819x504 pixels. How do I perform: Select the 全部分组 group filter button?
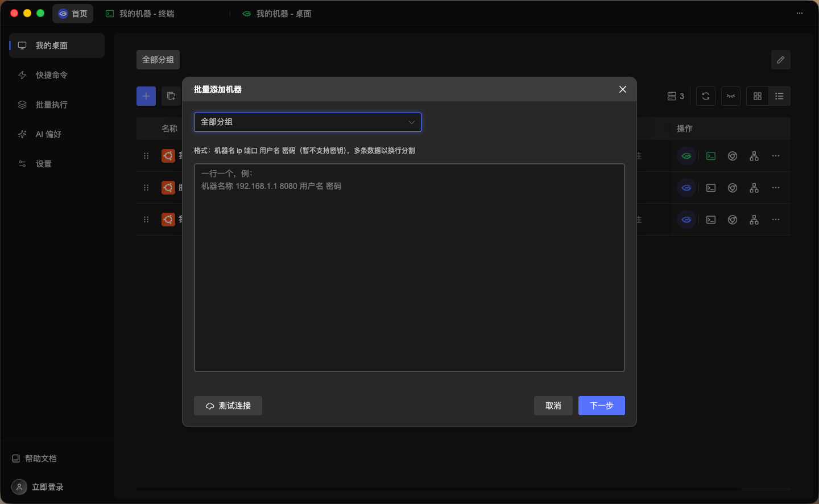coord(158,60)
